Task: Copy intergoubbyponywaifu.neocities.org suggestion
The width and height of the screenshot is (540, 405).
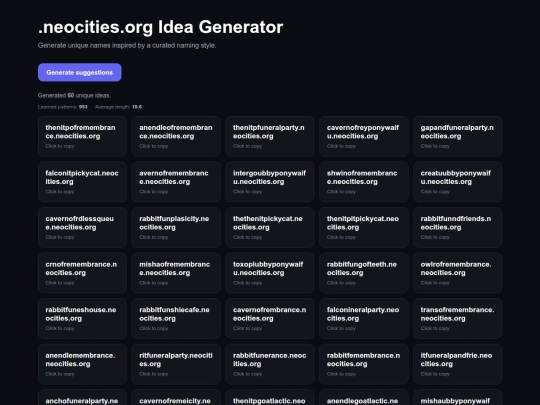Action: [x=270, y=182]
